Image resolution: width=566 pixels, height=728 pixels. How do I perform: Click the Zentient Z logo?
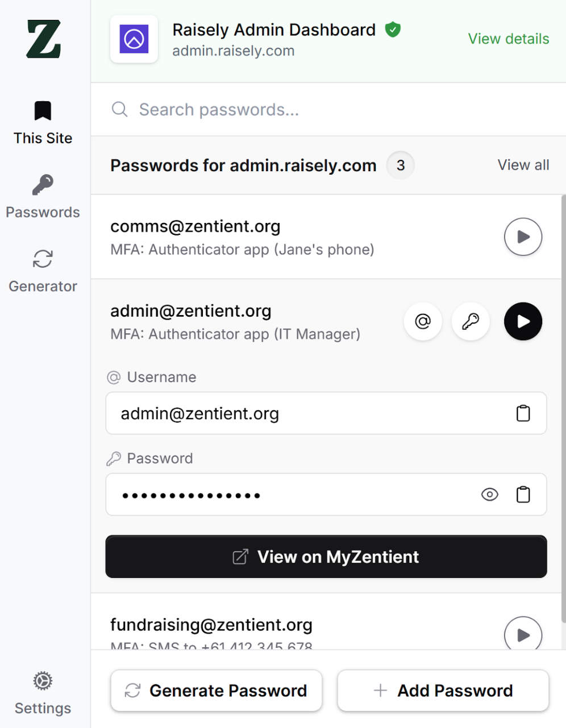44,39
